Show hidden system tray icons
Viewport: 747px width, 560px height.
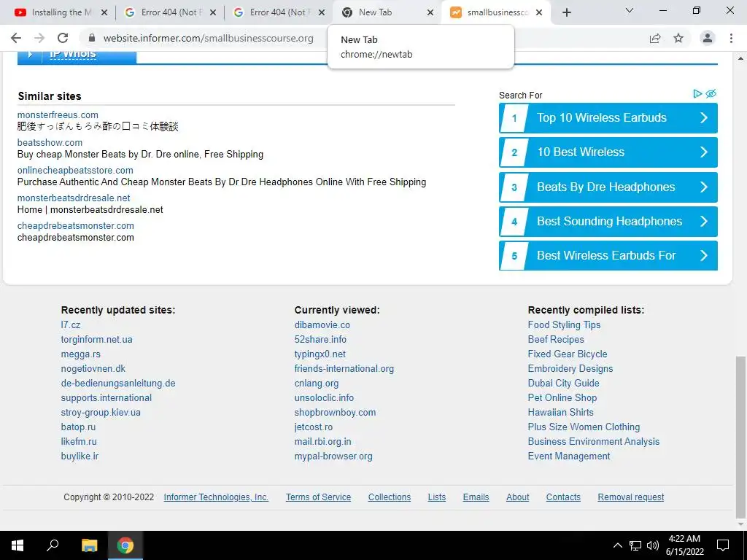617,545
